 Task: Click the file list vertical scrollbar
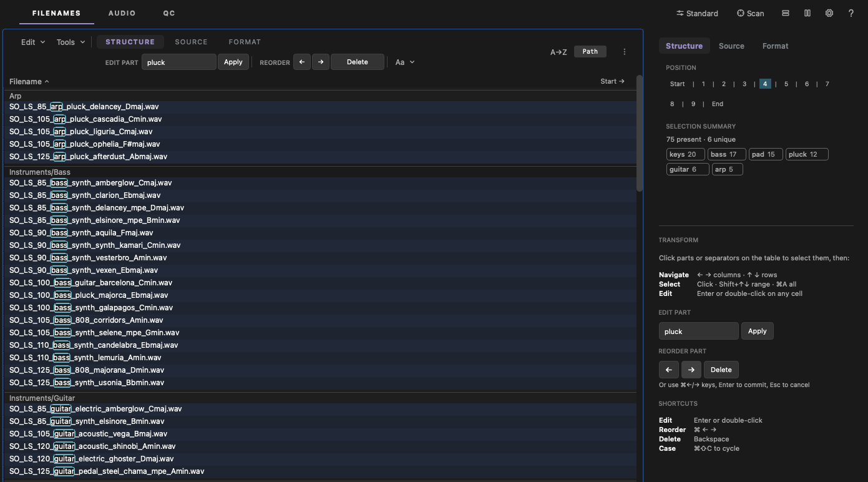coord(639,133)
